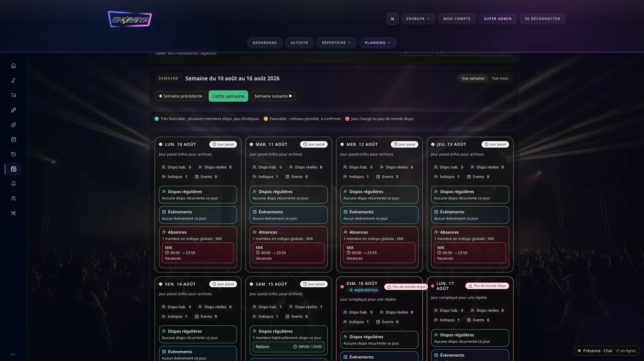The height and width of the screenshot is (361, 644).
Task: Click the guitar sidebar icon
Action: click(13, 110)
